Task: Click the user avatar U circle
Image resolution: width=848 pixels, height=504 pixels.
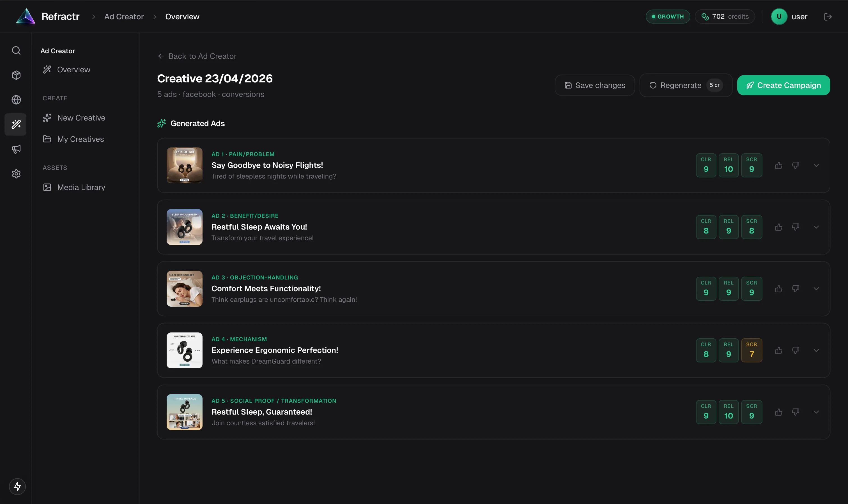Action: pos(779,17)
